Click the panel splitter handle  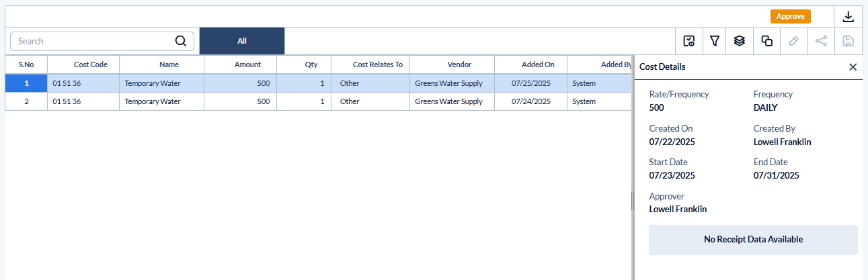point(632,200)
